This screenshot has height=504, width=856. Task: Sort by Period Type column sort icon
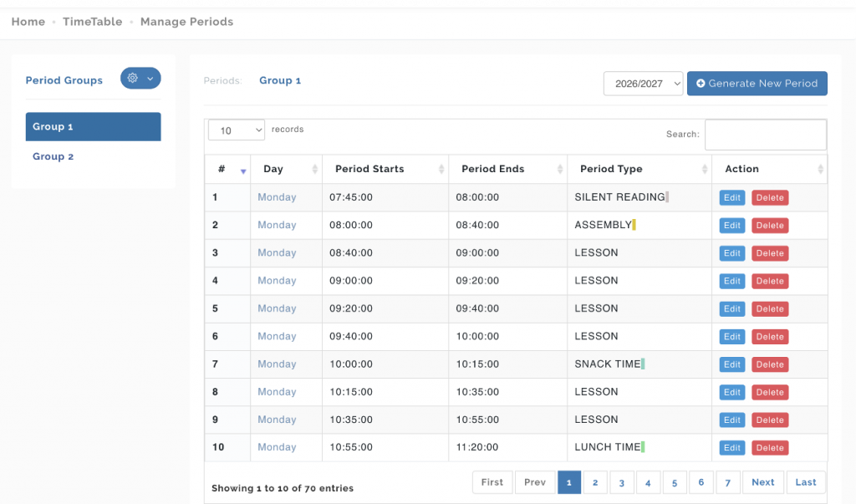(x=705, y=170)
